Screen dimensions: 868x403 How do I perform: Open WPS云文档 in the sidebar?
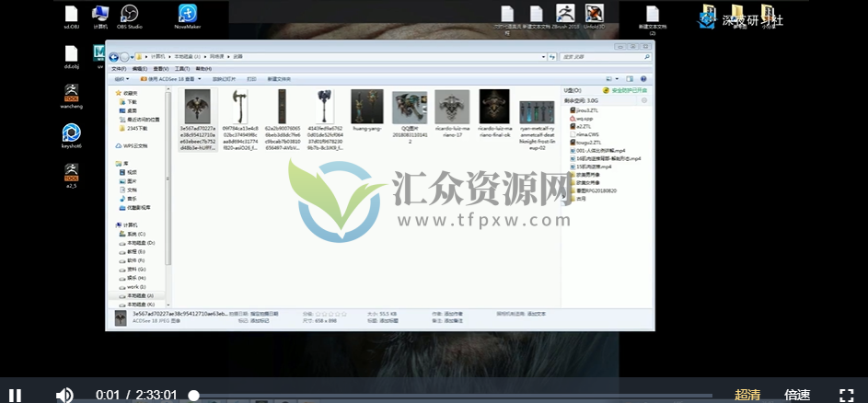[132, 145]
